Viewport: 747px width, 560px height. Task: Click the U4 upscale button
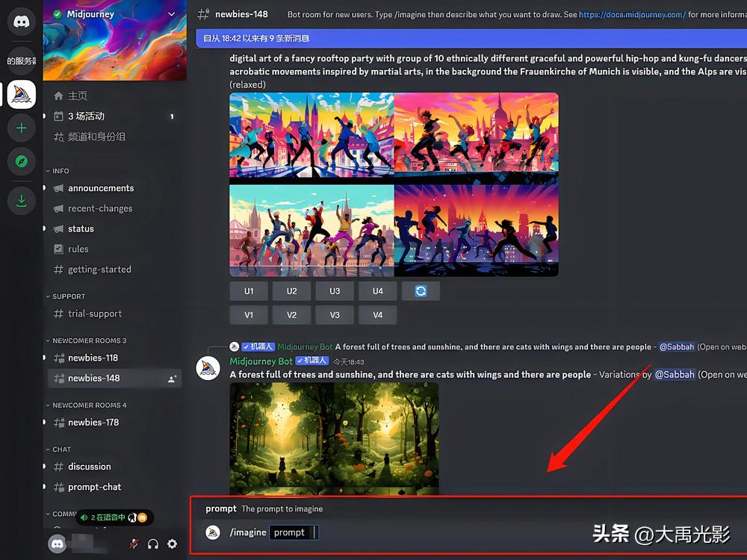click(378, 291)
